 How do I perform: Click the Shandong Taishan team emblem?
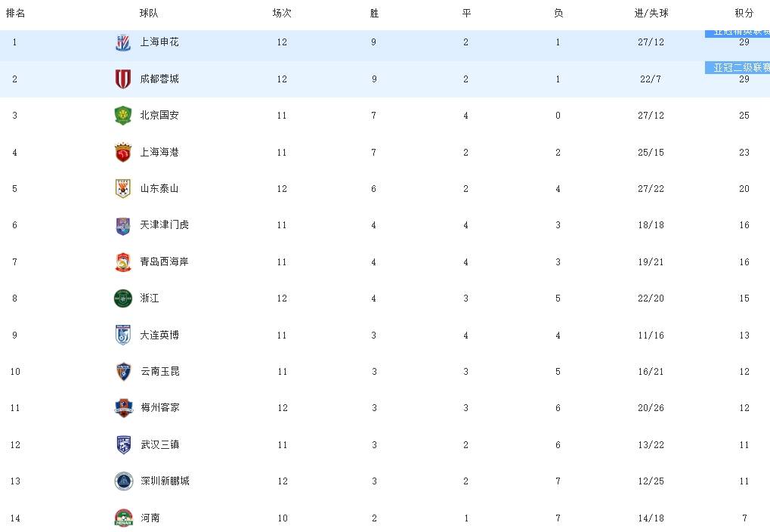[122, 189]
